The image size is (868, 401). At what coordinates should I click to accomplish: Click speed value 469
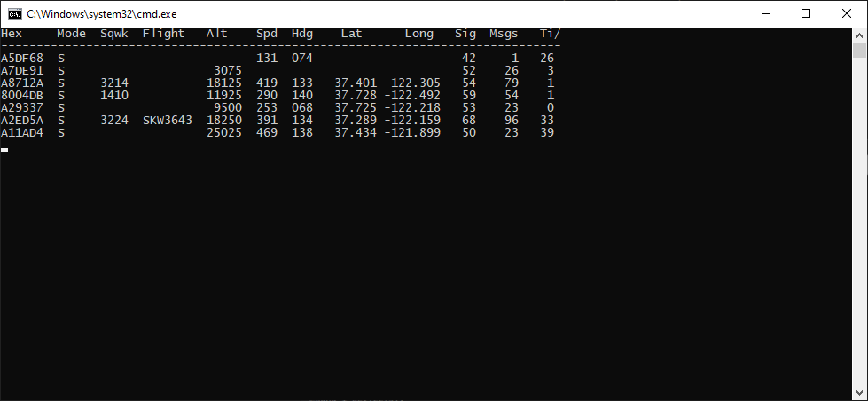[x=267, y=132]
